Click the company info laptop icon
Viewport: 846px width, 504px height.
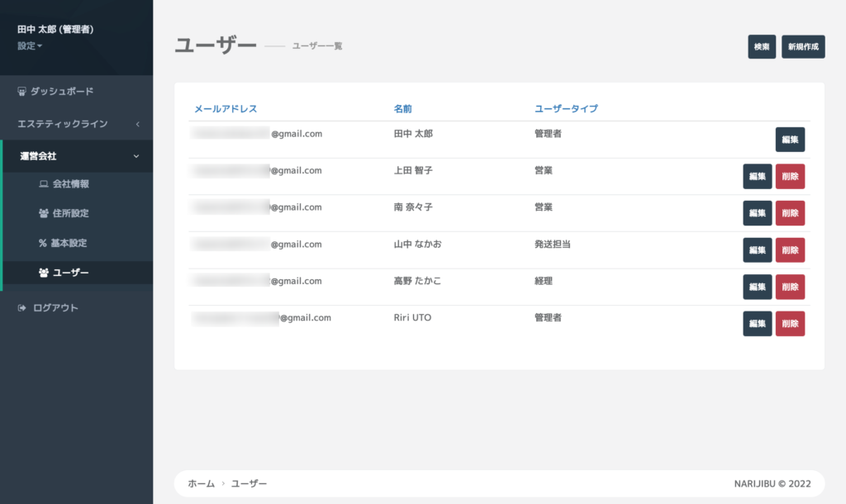tap(44, 184)
